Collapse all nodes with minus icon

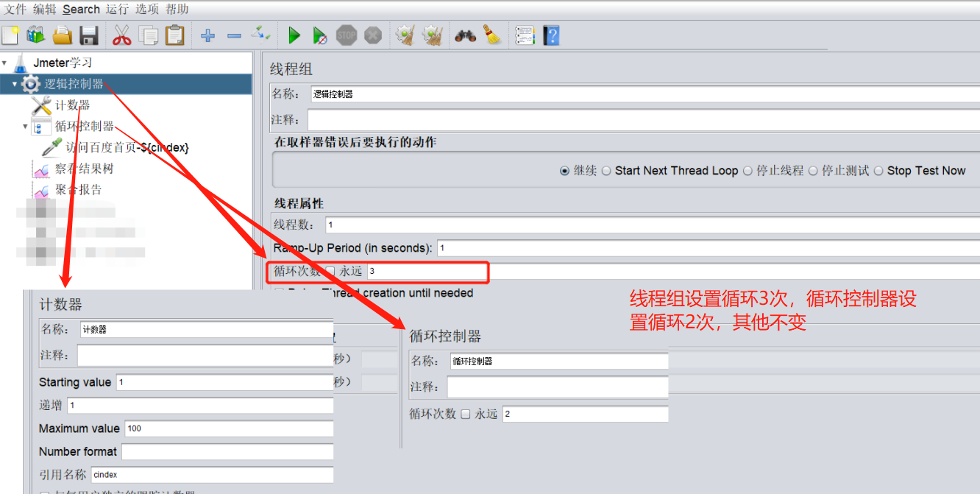coord(234,35)
